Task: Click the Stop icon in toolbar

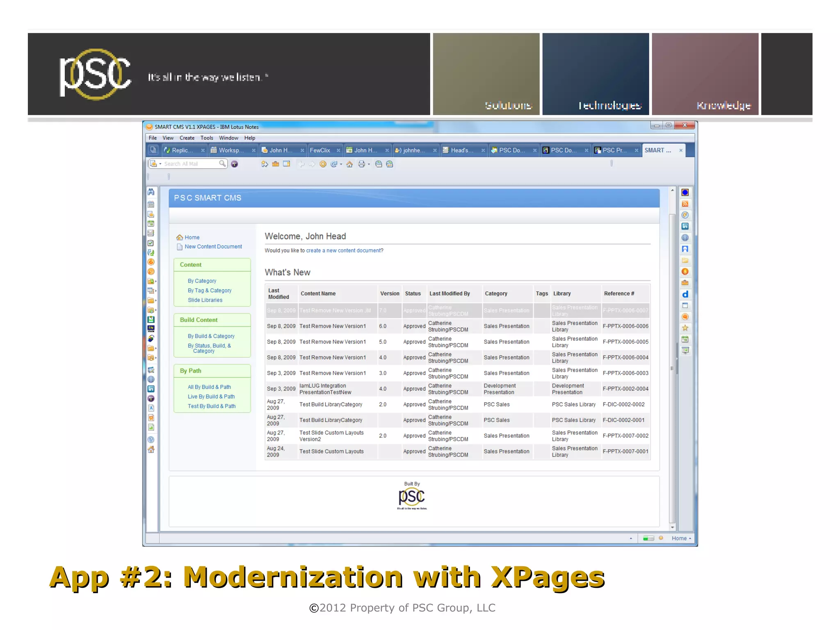Action: (x=323, y=164)
